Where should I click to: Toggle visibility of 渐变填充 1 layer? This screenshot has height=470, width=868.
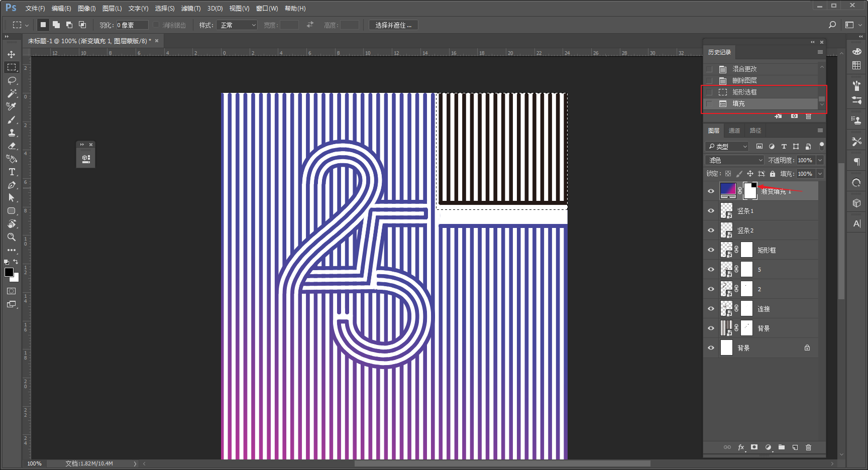711,191
